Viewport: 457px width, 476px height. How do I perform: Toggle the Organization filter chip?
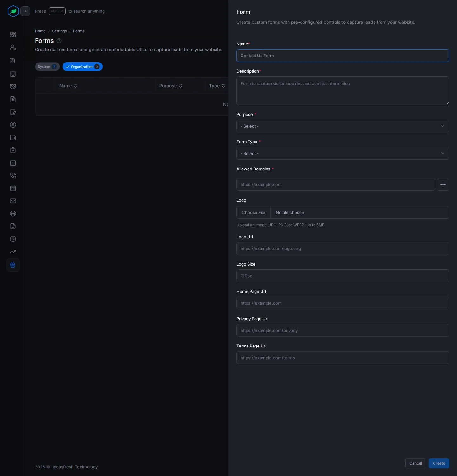(x=83, y=67)
